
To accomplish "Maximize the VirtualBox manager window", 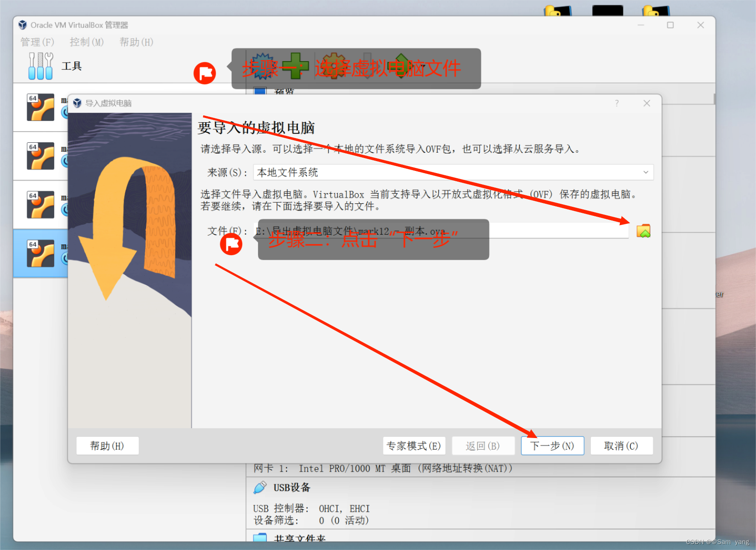I will pyautogui.click(x=671, y=25).
